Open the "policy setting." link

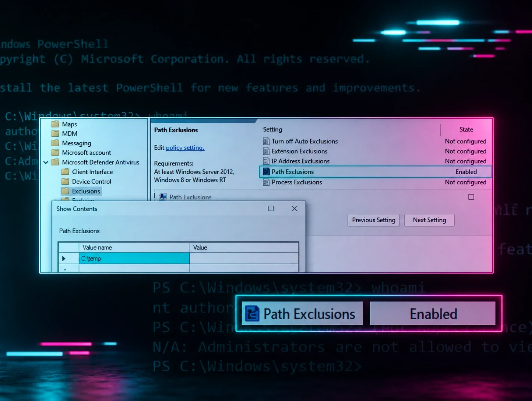(185, 148)
